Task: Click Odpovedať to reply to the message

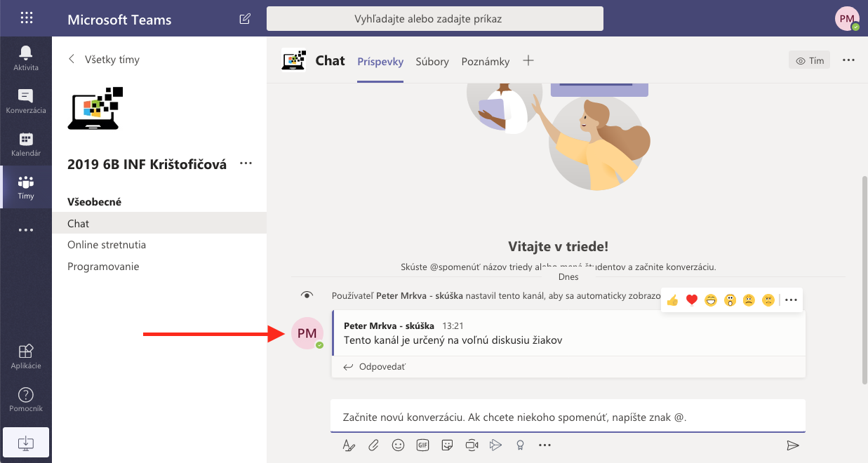Action: (375, 367)
